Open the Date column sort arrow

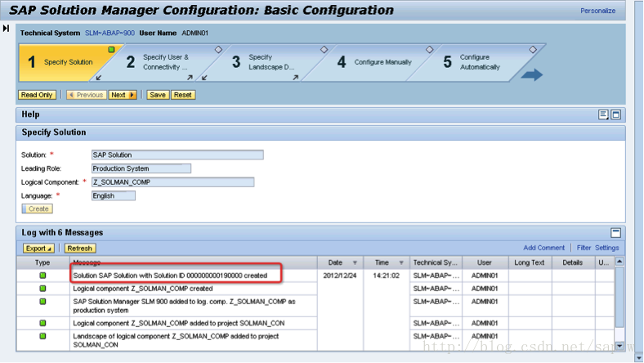click(355, 262)
